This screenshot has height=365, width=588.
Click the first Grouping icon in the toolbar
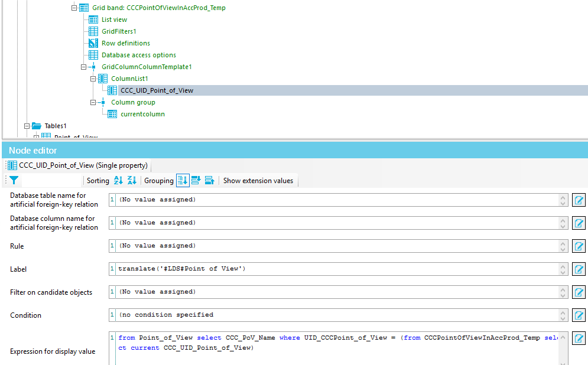(x=184, y=180)
